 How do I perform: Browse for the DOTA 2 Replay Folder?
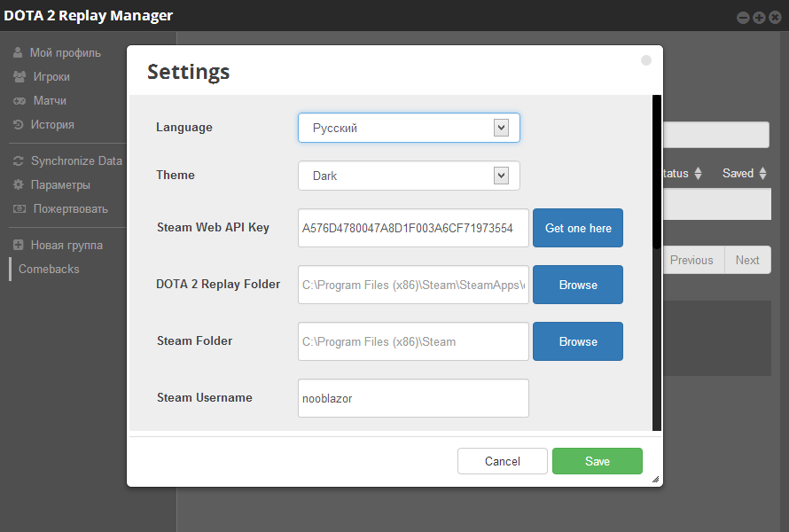578,285
